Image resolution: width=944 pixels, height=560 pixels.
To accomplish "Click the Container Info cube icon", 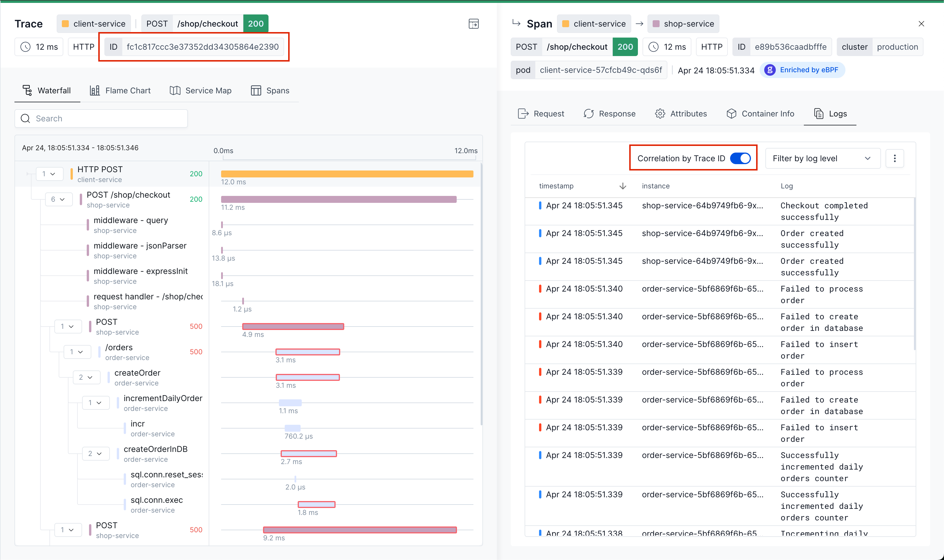I will [x=731, y=114].
